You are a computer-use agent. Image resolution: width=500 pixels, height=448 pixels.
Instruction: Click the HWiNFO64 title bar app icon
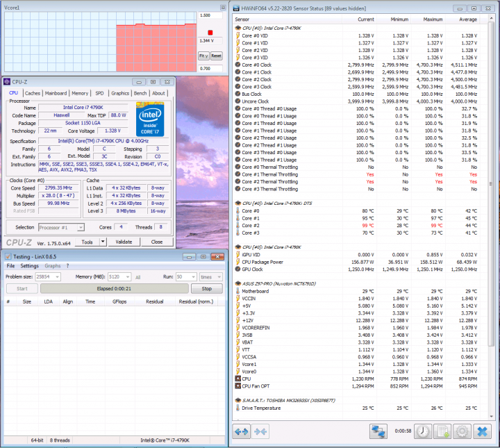click(x=236, y=8)
